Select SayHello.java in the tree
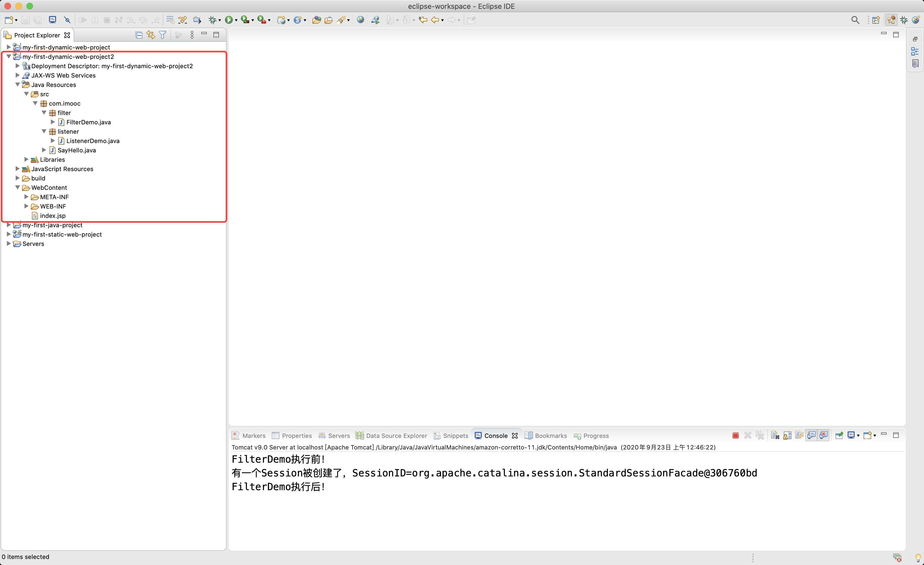This screenshot has width=924, height=565. (x=73, y=150)
